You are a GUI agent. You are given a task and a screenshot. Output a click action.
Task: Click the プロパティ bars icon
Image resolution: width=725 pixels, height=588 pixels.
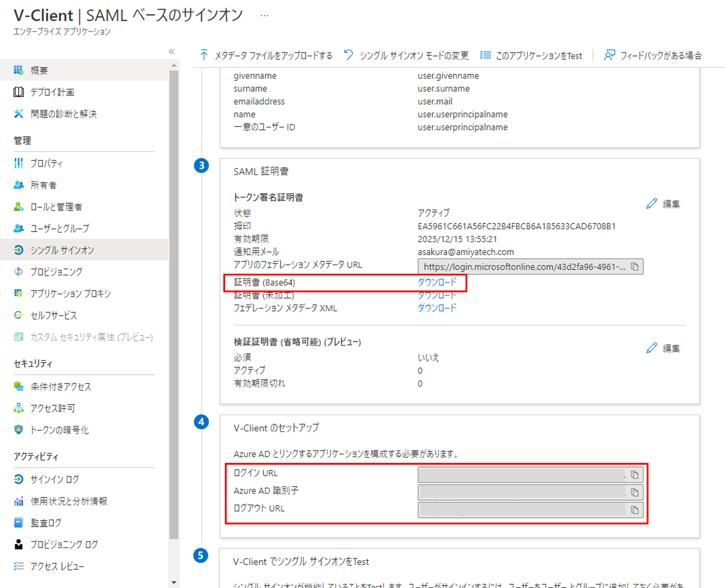point(18,163)
